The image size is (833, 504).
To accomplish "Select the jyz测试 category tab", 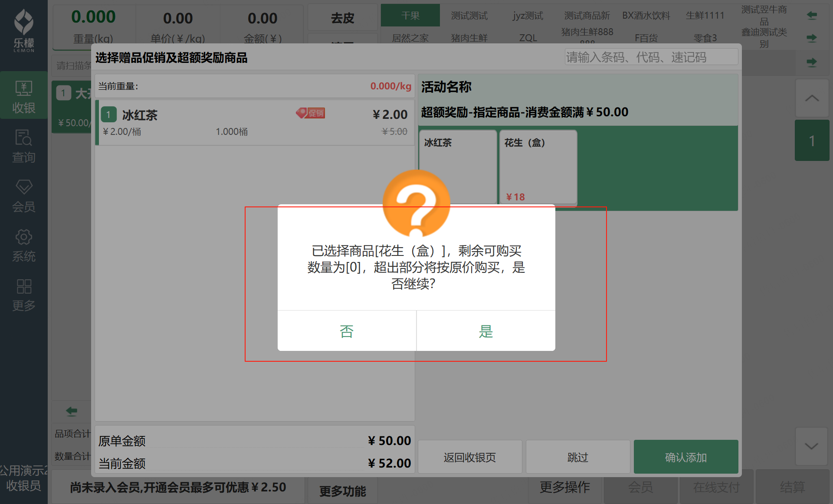I will click(528, 16).
